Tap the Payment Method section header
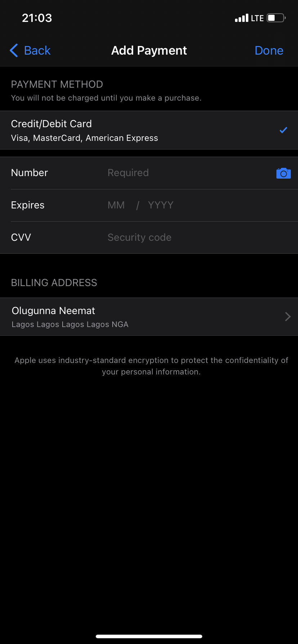The width and height of the screenshot is (298, 644). point(57,84)
